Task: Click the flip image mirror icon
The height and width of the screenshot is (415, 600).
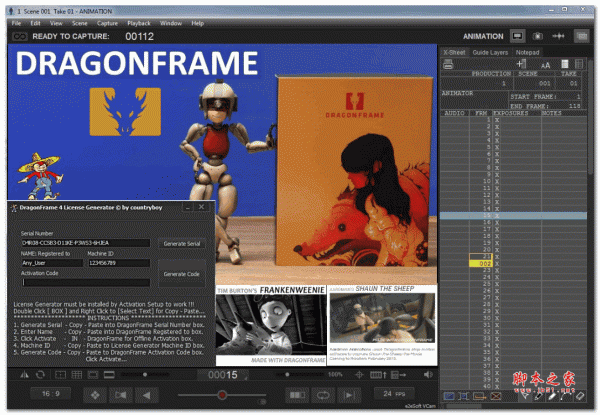Action: coord(24,375)
